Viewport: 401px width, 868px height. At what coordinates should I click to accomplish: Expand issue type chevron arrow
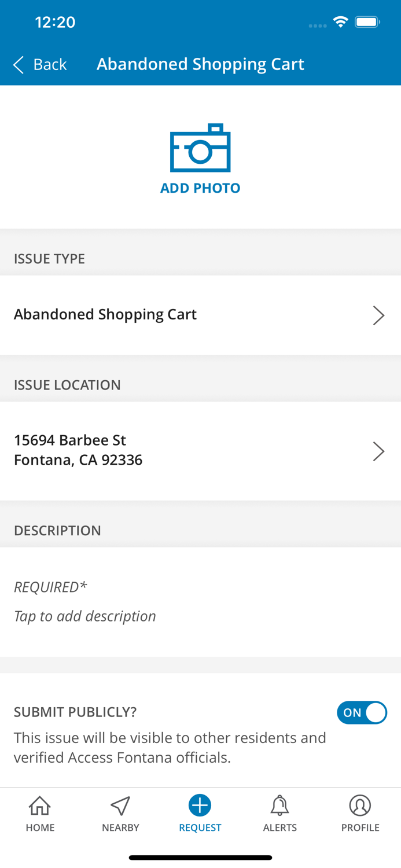[378, 315]
